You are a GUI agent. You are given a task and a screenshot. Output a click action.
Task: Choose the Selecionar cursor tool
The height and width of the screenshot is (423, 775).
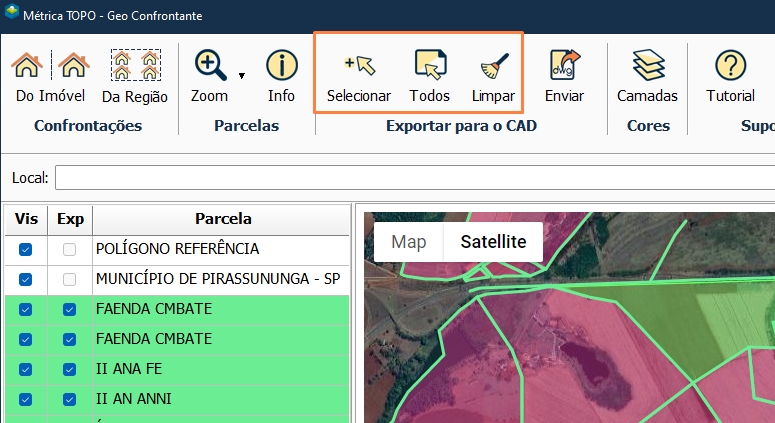click(x=358, y=68)
